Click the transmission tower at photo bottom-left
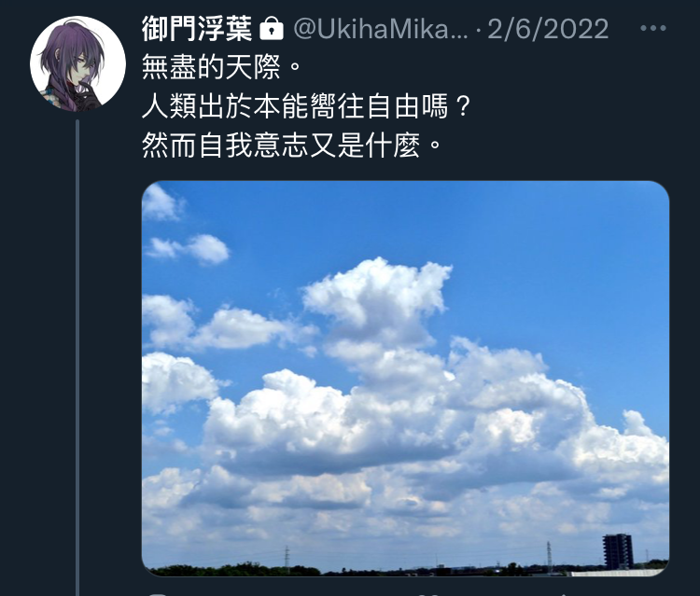700x596 pixels. coord(287,559)
